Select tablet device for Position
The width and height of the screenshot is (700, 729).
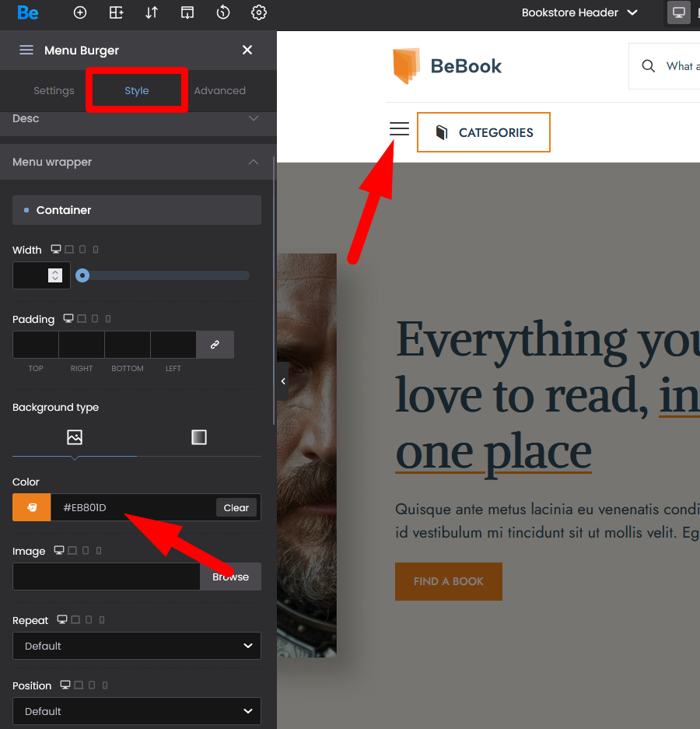[x=92, y=685]
